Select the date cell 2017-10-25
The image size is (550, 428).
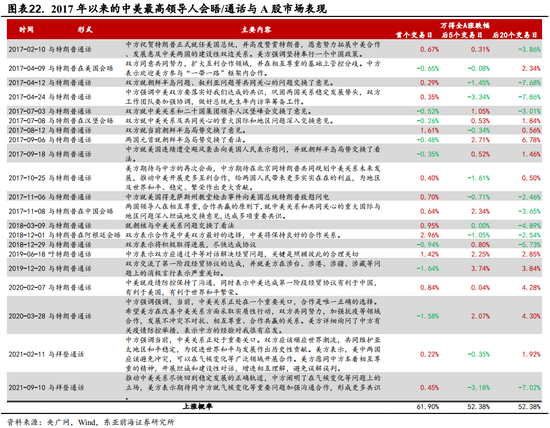[27, 178]
